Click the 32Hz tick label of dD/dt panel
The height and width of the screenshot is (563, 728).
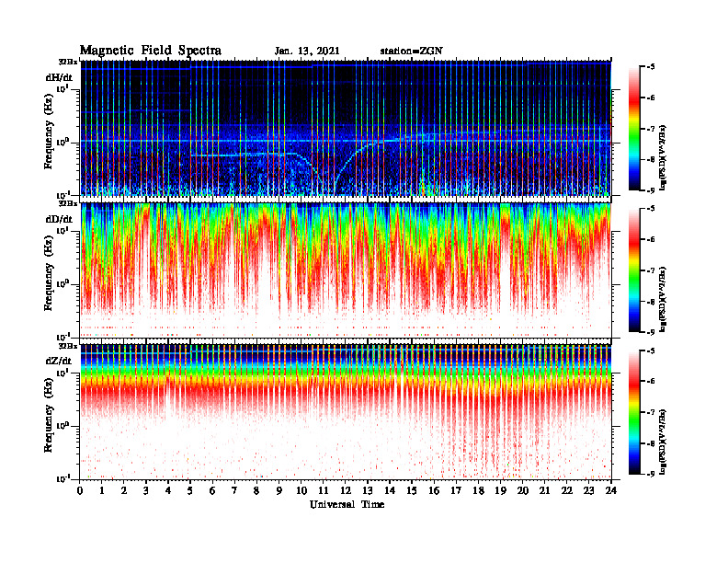(68, 203)
